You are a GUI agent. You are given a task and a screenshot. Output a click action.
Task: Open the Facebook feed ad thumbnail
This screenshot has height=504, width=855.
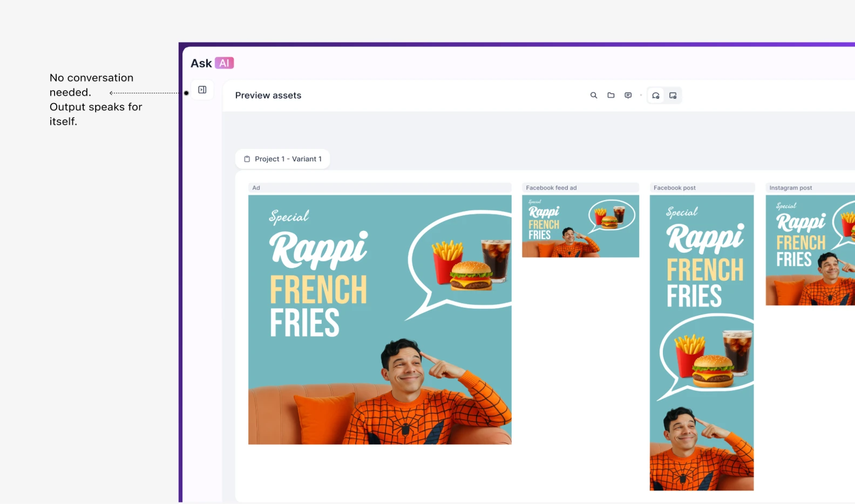(x=581, y=226)
